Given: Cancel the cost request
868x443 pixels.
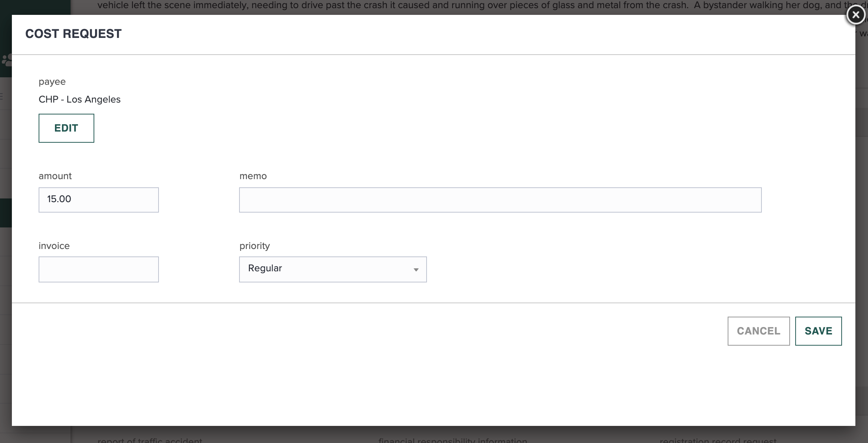Looking at the screenshot, I should click(758, 331).
